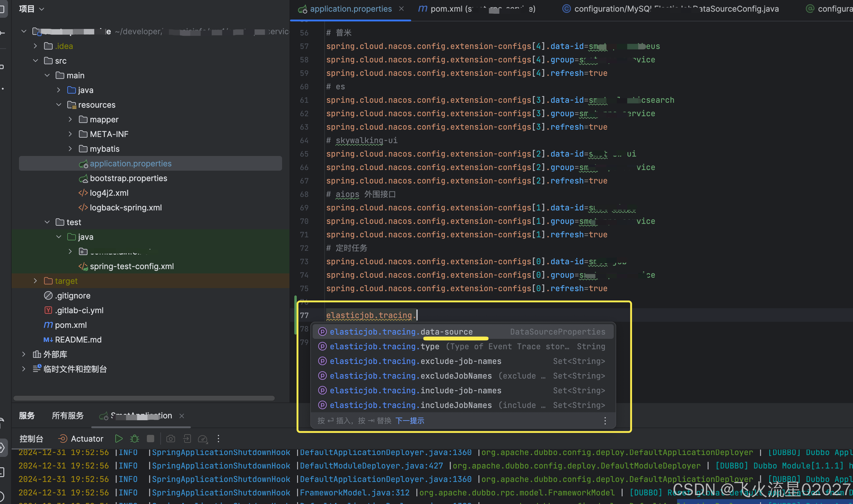
Task: Expand the target folder
Action: click(x=35, y=281)
